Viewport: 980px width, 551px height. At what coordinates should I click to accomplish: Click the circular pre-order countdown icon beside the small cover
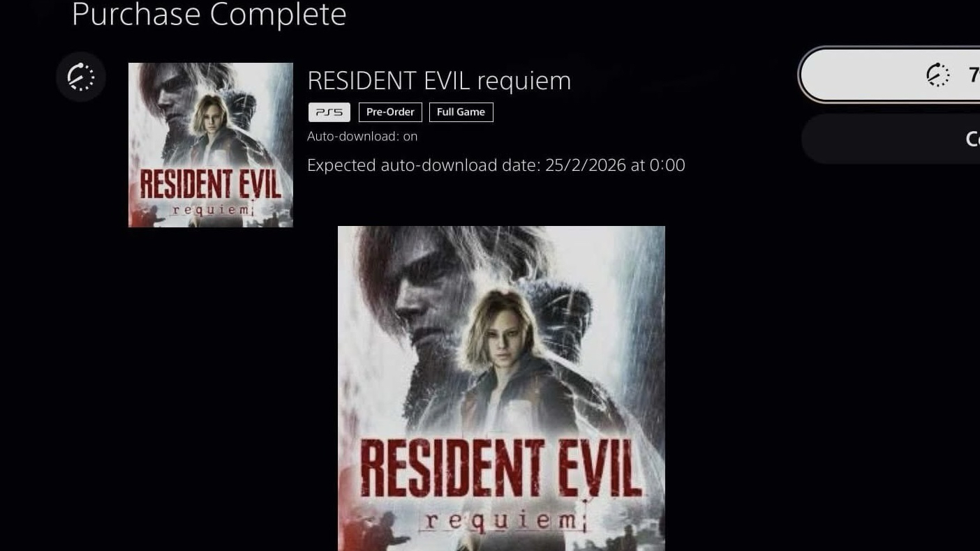click(x=81, y=77)
